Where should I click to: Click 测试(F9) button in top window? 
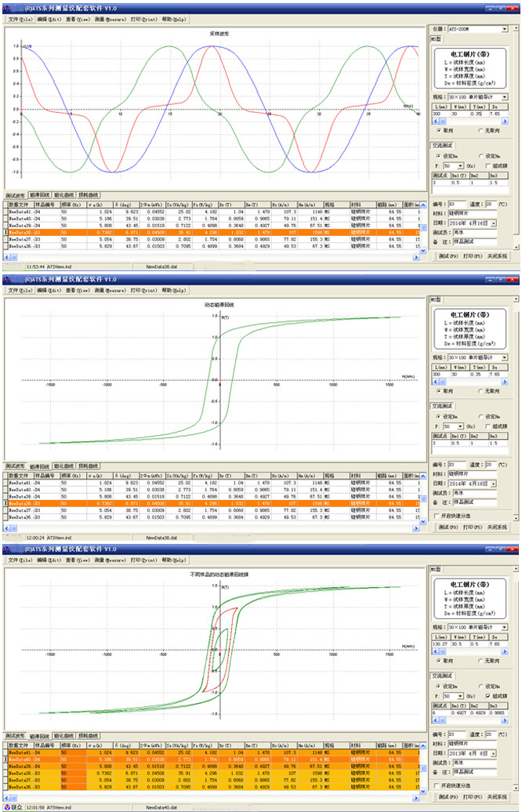(448, 256)
